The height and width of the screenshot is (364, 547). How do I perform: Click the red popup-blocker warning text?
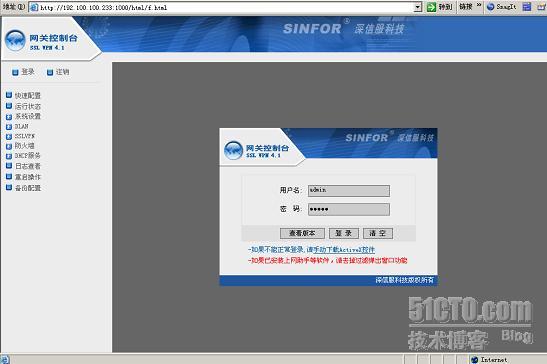pos(328,260)
